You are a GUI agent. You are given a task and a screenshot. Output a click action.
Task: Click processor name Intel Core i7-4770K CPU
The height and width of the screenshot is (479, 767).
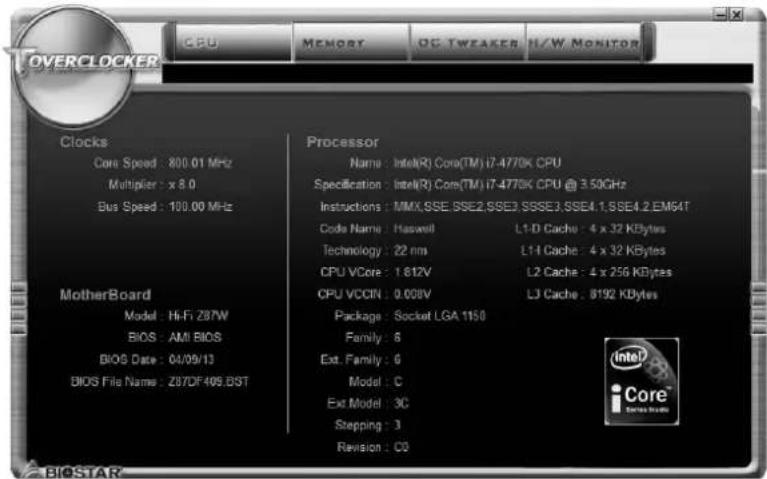click(477, 162)
